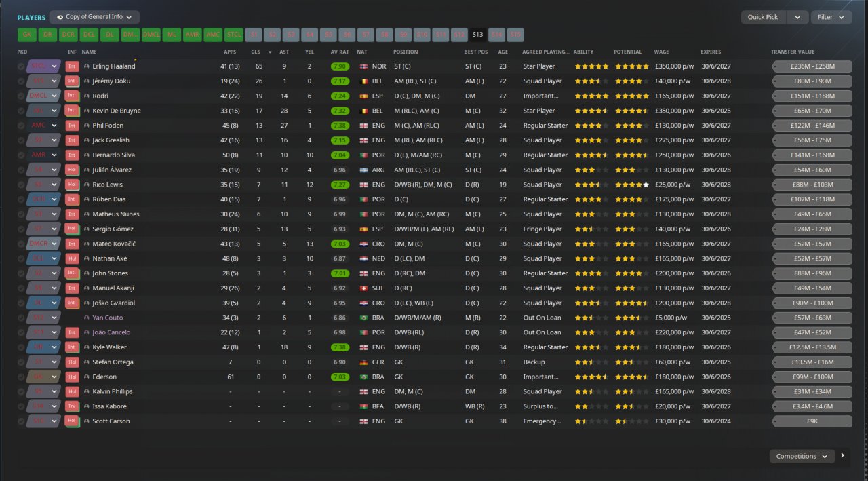Click Julián Álvarez's Hol status icon
The height and width of the screenshot is (481, 868).
73,170
